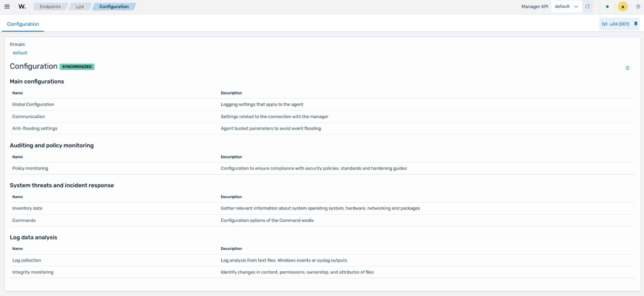The height and width of the screenshot is (296, 644).
Task: Check the green status indicator dot
Action: pyautogui.click(x=607, y=6)
